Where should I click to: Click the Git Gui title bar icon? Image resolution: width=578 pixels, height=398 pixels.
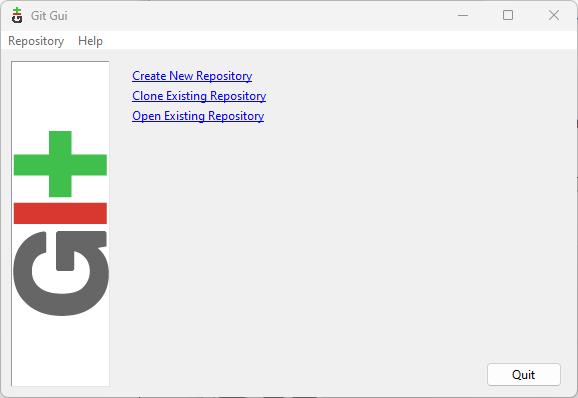[x=17, y=15]
